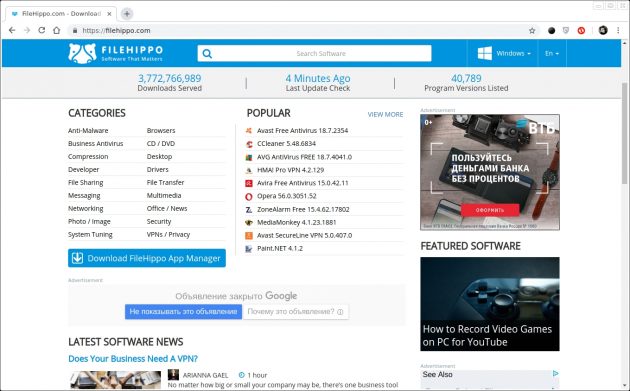
Task: Click the blue button in the closed-ad notice
Action: pos(183,312)
